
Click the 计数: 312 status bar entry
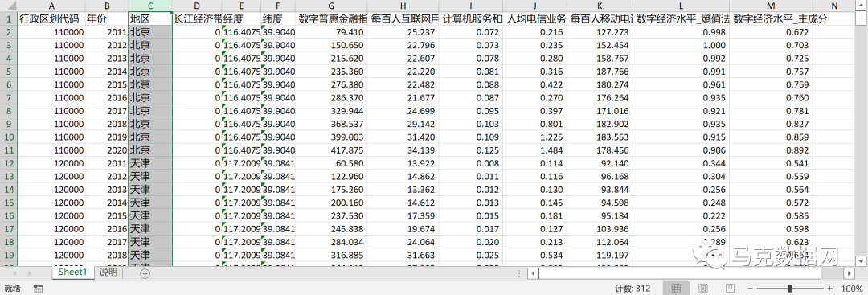point(633,289)
